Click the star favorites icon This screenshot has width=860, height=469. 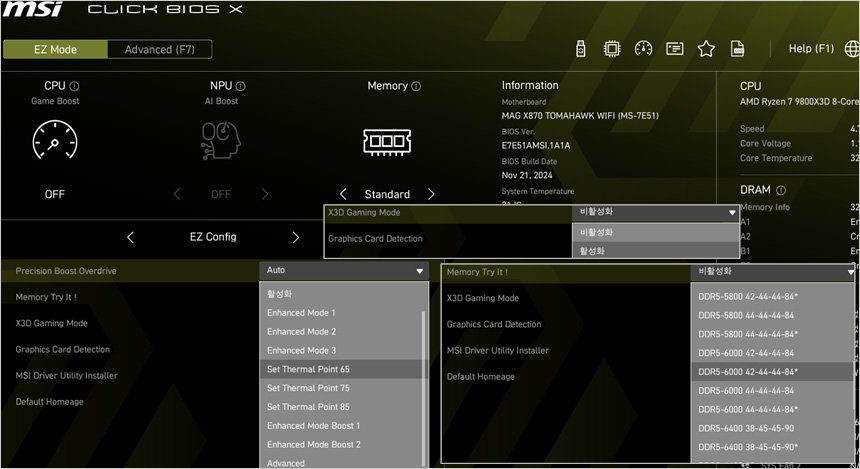point(706,49)
